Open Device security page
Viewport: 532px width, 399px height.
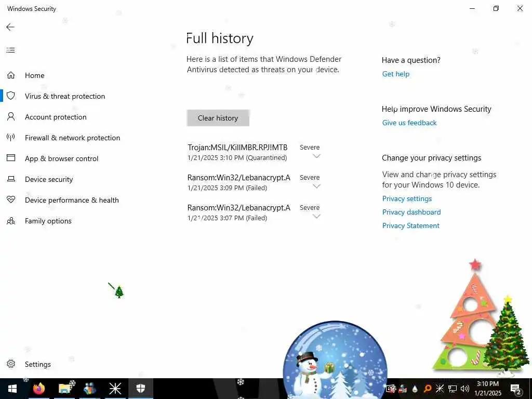[x=49, y=179]
